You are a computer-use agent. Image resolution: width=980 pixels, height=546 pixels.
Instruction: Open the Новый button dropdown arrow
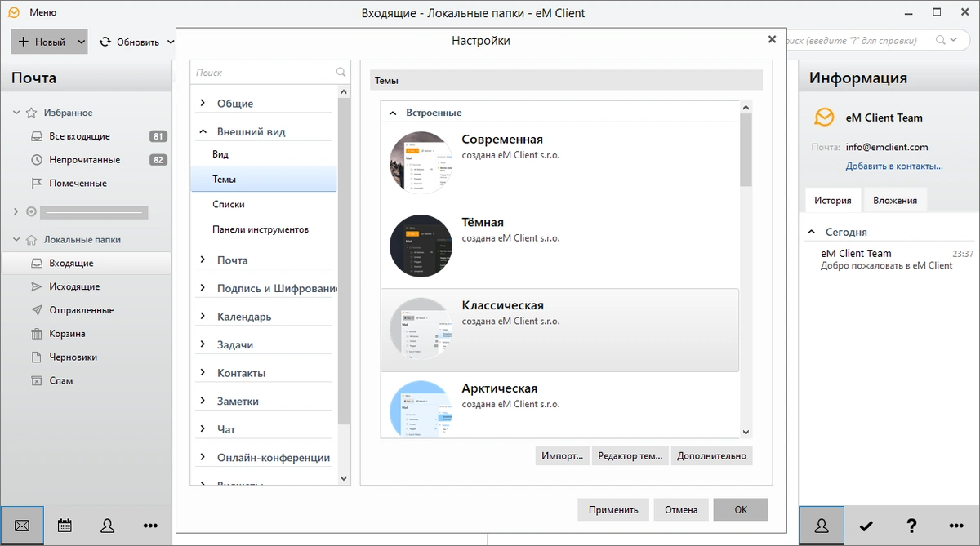tap(81, 42)
